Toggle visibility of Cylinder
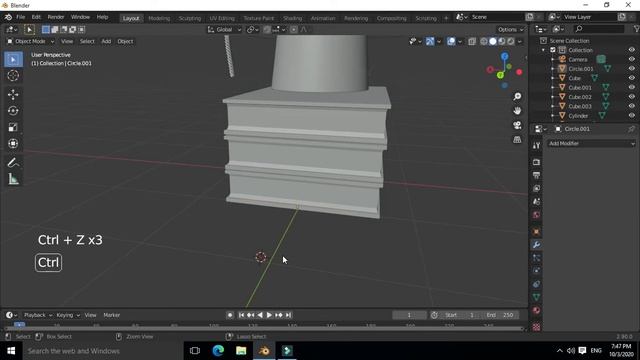The width and height of the screenshot is (640, 360). pos(631,116)
